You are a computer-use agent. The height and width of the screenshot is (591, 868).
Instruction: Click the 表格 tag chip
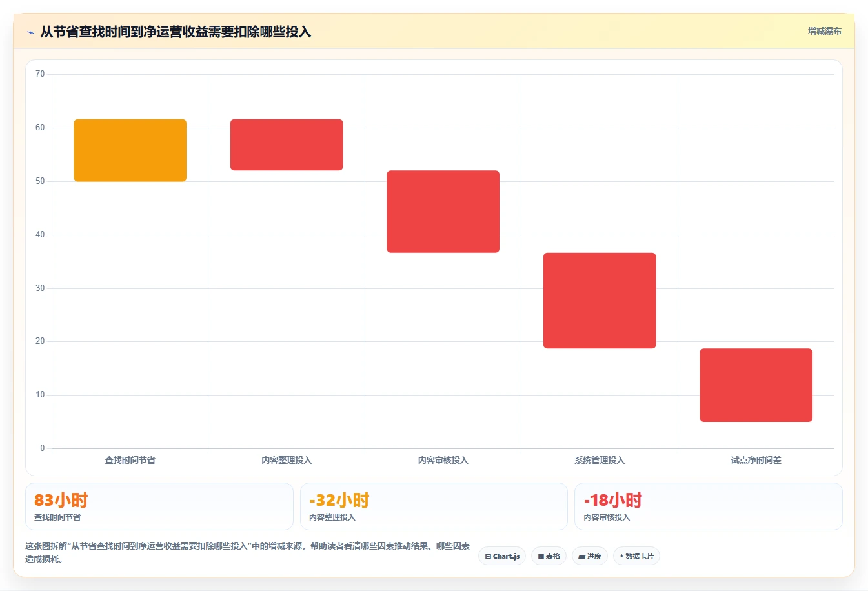pyautogui.click(x=549, y=556)
